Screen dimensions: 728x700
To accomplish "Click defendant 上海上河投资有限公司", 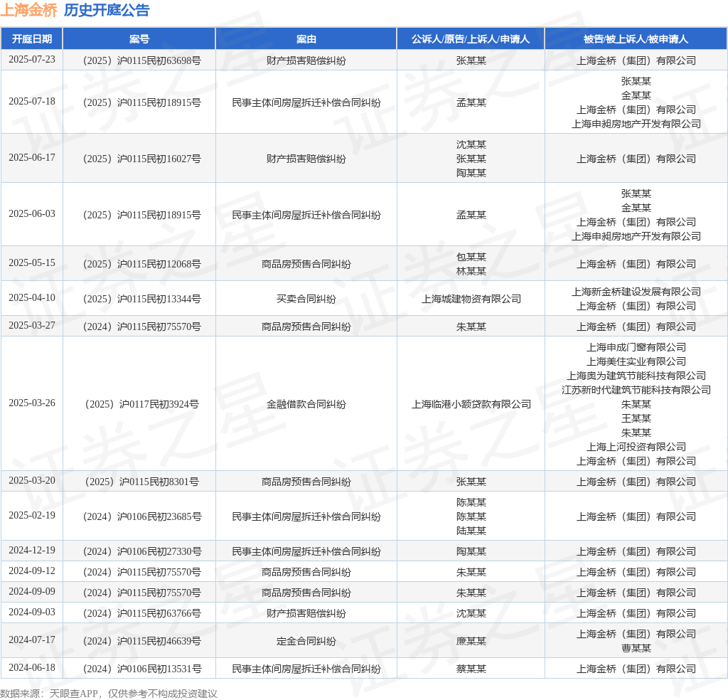I will [636, 447].
